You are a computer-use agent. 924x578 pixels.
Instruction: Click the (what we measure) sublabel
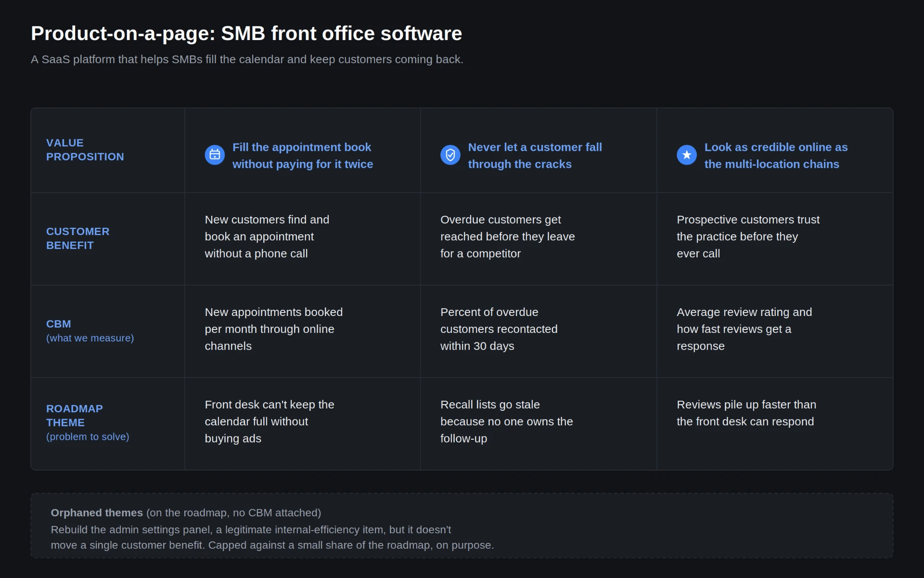point(90,338)
